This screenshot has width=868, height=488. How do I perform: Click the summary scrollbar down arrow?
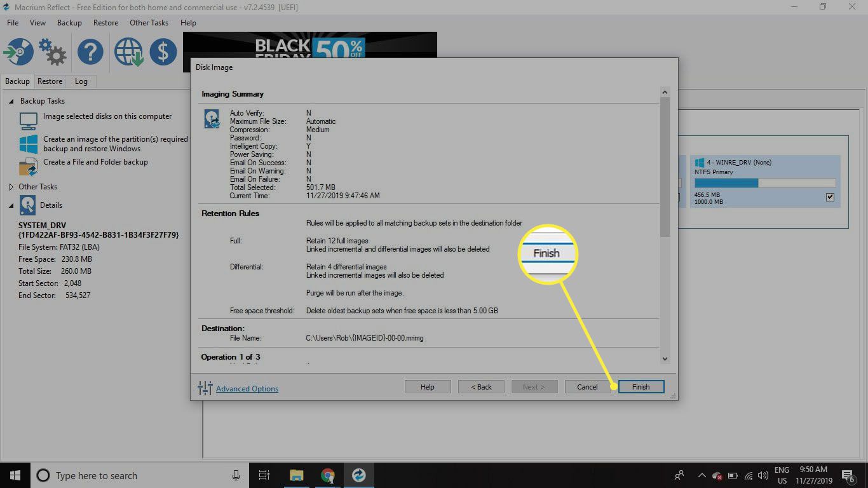(x=665, y=359)
